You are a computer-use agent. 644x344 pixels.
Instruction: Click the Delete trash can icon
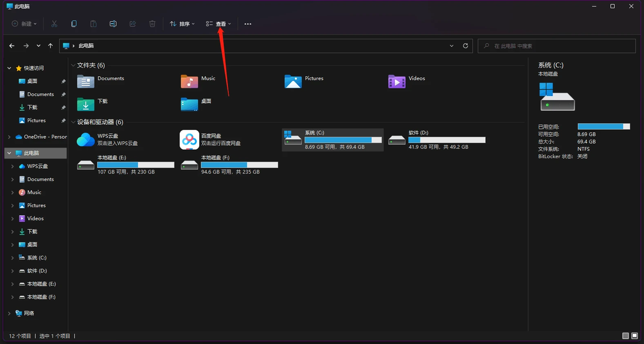[x=152, y=24]
